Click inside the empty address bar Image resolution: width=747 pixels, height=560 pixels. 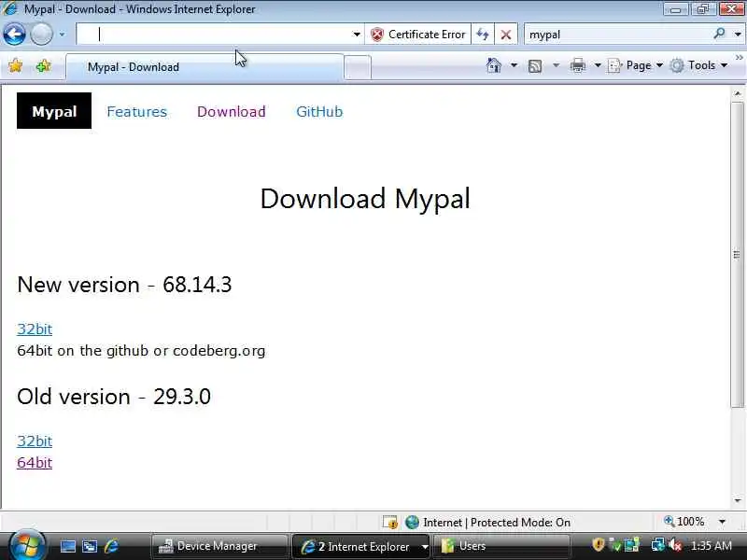tap(214, 35)
